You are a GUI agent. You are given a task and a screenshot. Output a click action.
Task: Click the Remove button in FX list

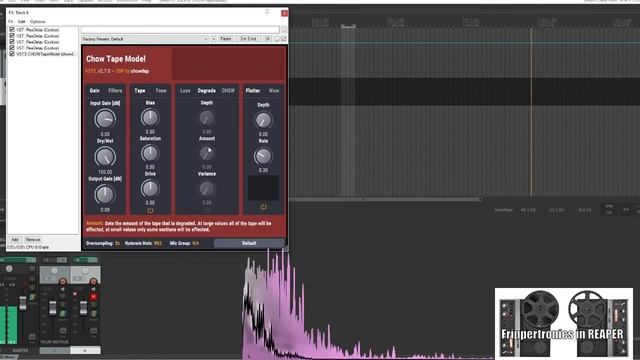pos(33,240)
